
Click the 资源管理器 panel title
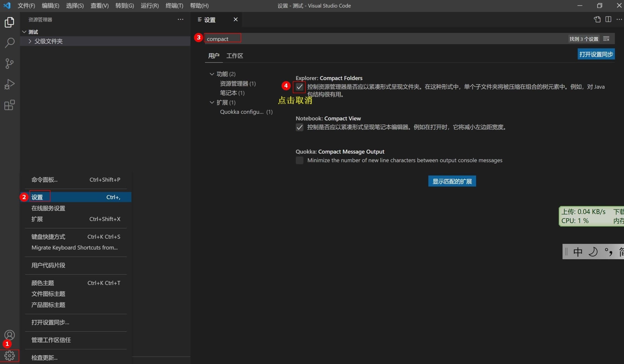pyautogui.click(x=40, y=19)
